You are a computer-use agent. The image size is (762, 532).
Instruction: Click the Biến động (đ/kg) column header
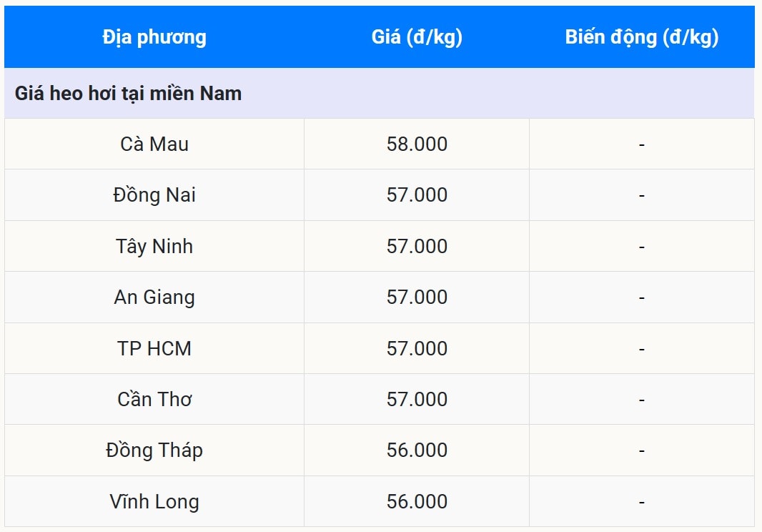tap(641, 37)
